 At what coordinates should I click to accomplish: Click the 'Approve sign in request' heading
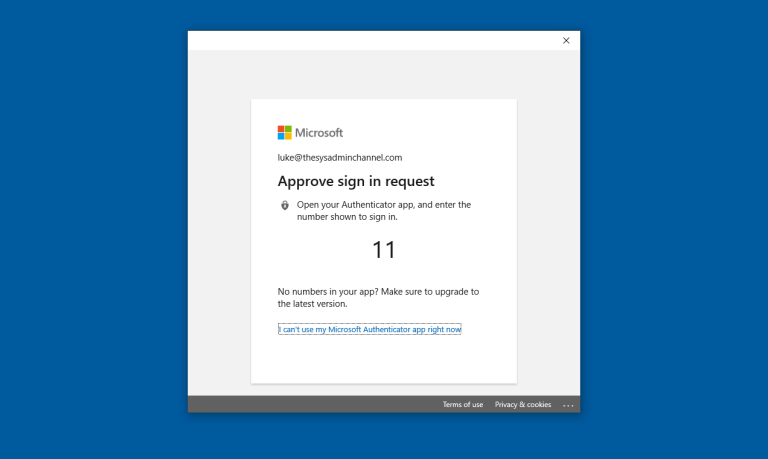[x=356, y=181]
